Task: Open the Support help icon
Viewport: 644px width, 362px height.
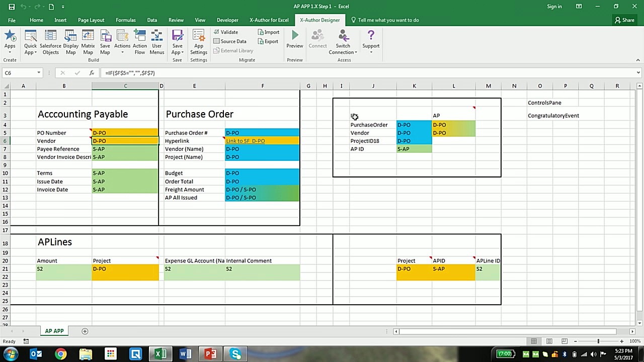Action: (371, 35)
